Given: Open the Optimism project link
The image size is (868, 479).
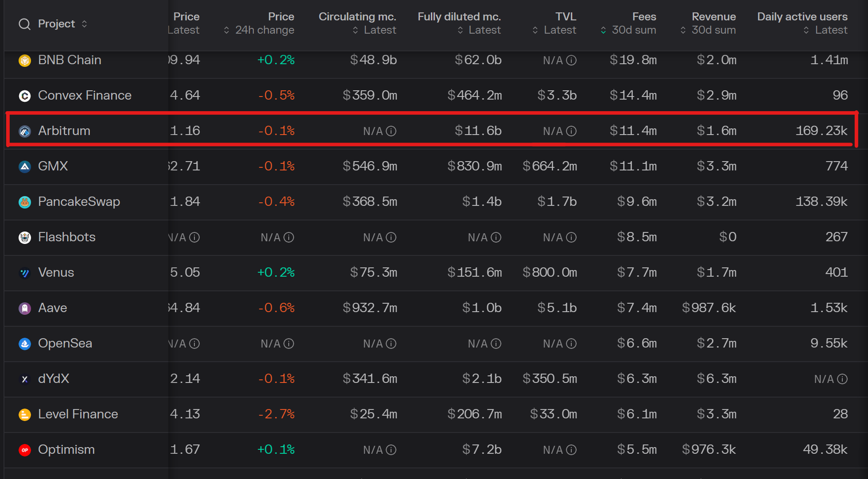Looking at the screenshot, I should (x=66, y=449).
